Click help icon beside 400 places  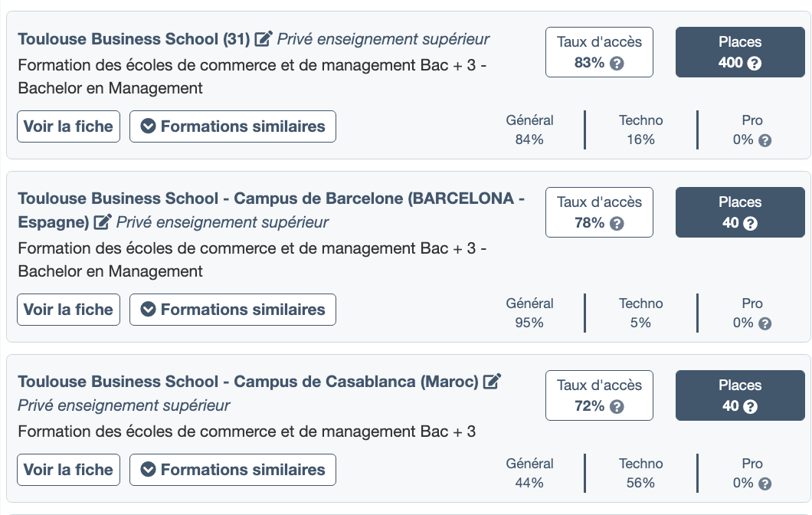[x=755, y=63]
